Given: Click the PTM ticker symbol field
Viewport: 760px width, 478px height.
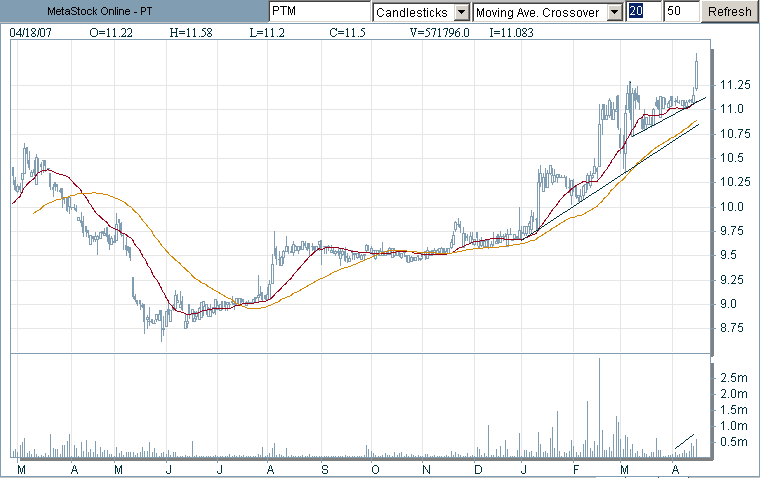Looking at the screenshot, I should click(x=317, y=12).
